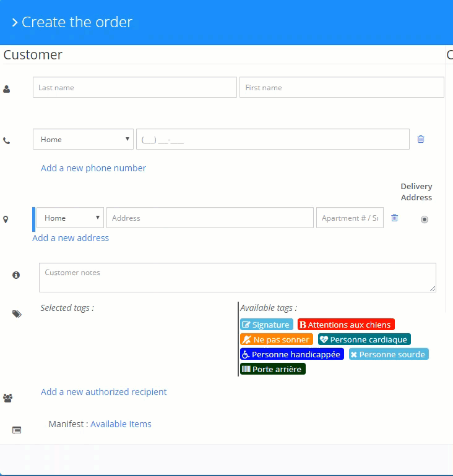Open the phone type Home dropdown

(84, 139)
